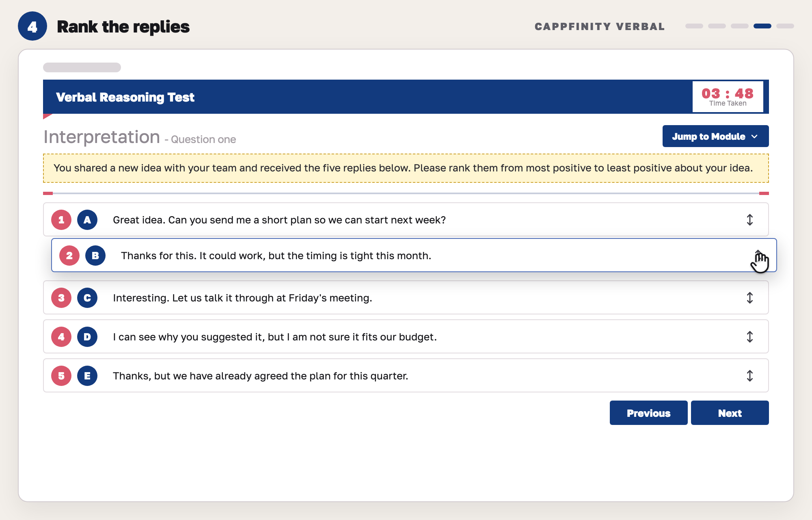Select rank badge 1 beside reply A
This screenshot has width=812, height=520.
[x=61, y=220]
